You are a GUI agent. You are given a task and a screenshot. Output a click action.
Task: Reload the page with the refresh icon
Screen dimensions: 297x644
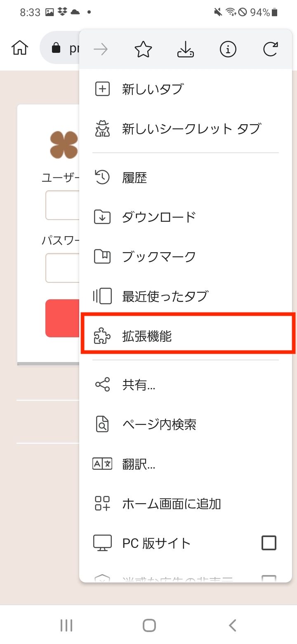(x=270, y=50)
